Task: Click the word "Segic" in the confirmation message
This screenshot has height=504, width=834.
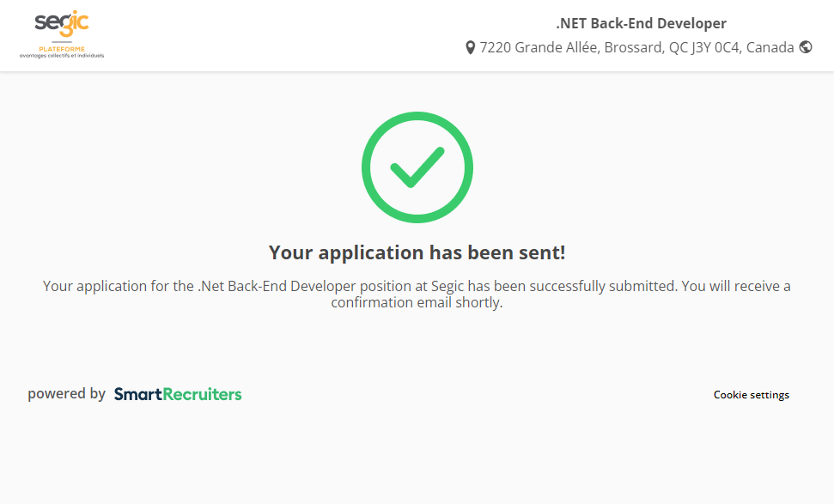Action: pos(448,286)
